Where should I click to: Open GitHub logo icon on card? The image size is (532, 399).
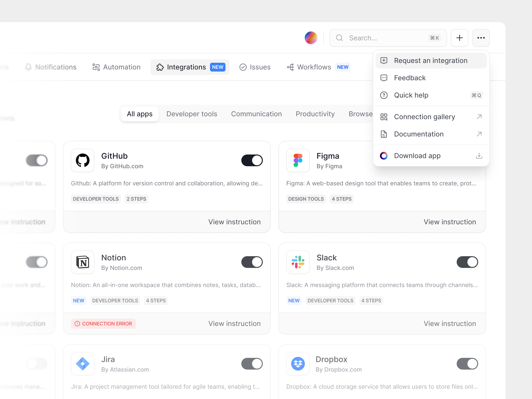click(x=82, y=160)
